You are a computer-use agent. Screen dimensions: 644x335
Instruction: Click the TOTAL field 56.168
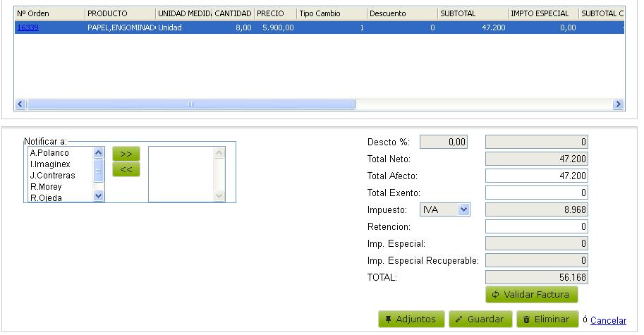tap(536, 277)
